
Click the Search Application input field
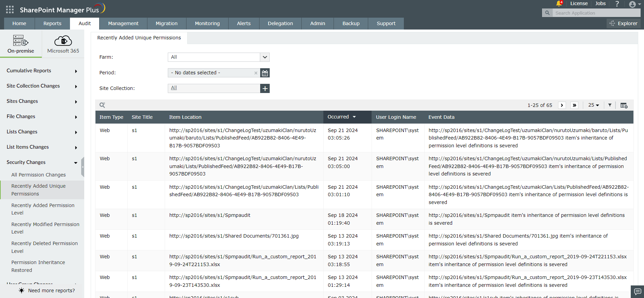pos(596,13)
